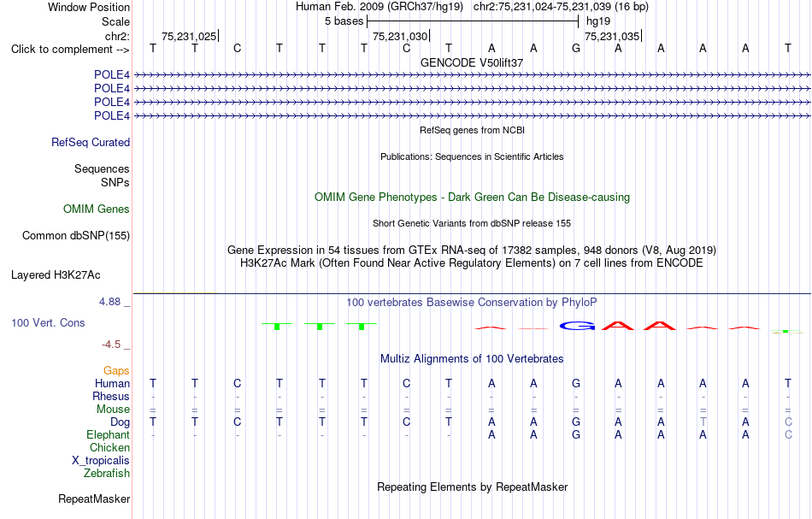Open 'Repeating Elements by RepeatMasker' title

pyautogui.click(x=473, y=487)
